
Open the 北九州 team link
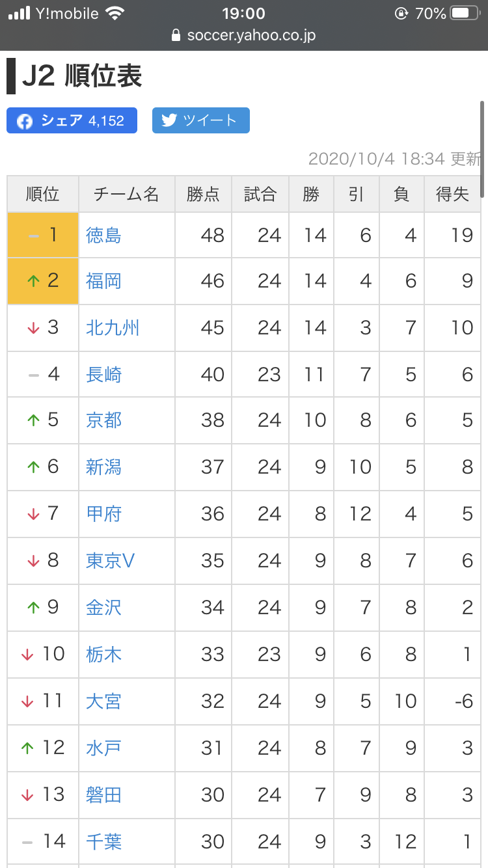(x=113, y=328)
